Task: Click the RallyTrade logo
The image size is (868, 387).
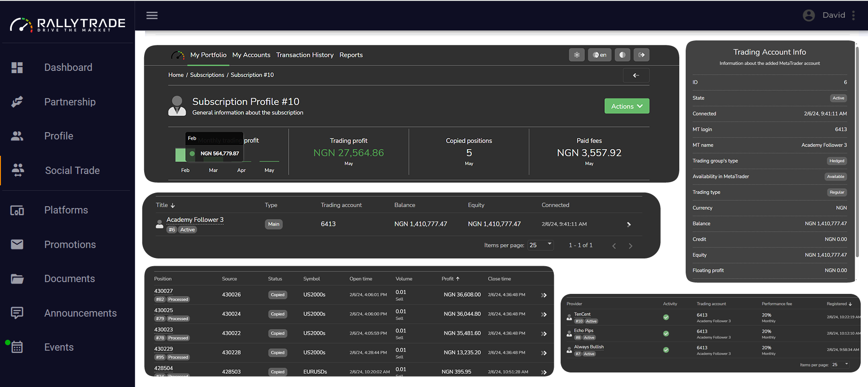Action: click(x=67, y=24)
